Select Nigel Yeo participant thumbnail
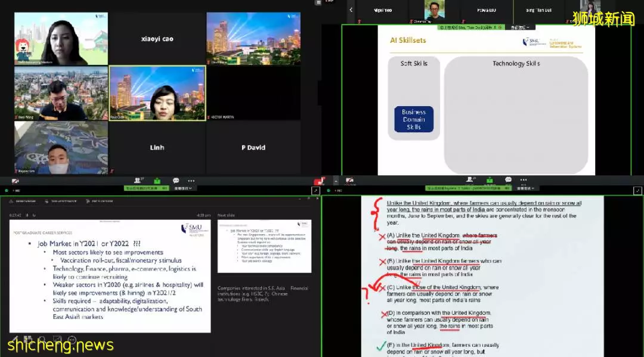The image size is (644, 357). pos(382,11)
